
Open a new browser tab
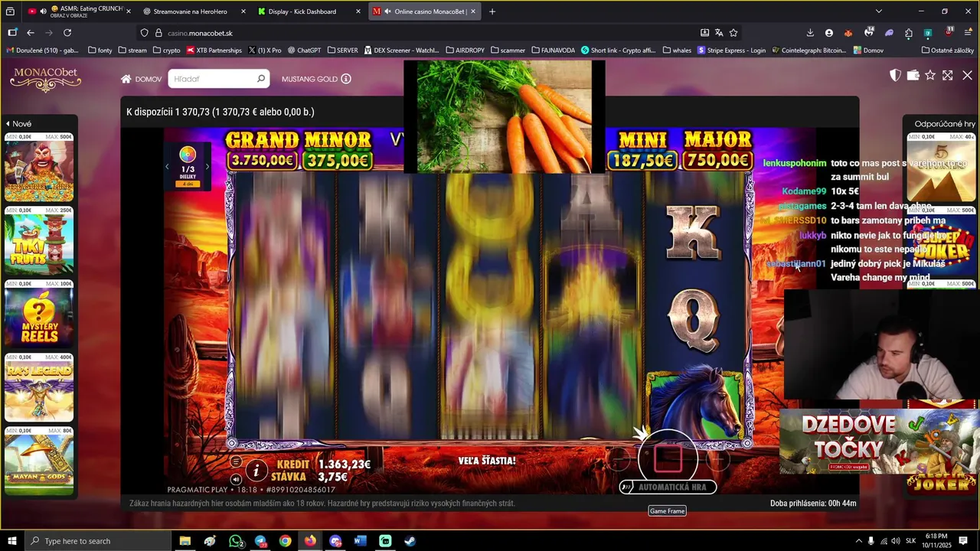pyautogui.click(x=492, y=11)
